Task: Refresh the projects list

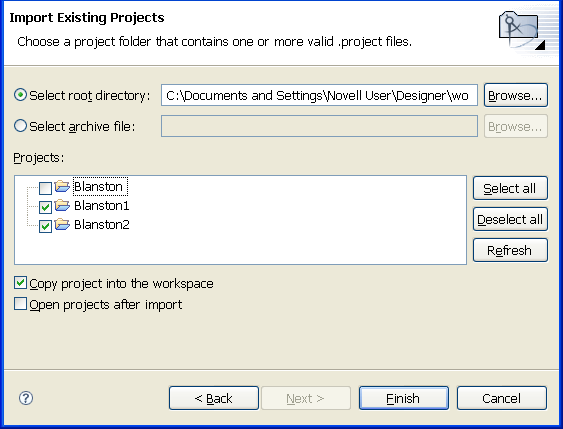Action: (510, 250)
